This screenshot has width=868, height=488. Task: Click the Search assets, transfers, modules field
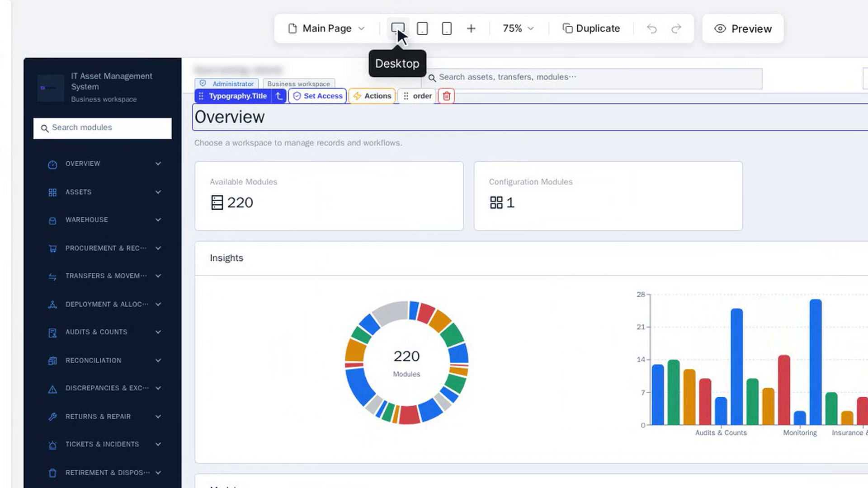point(592,79)
